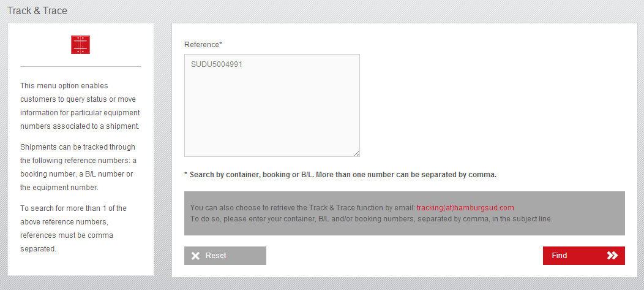Select the 'Find' text label on red button
The height and width of the screenshot is (290, 644).
pyautogui.click(x=560, y=256)
